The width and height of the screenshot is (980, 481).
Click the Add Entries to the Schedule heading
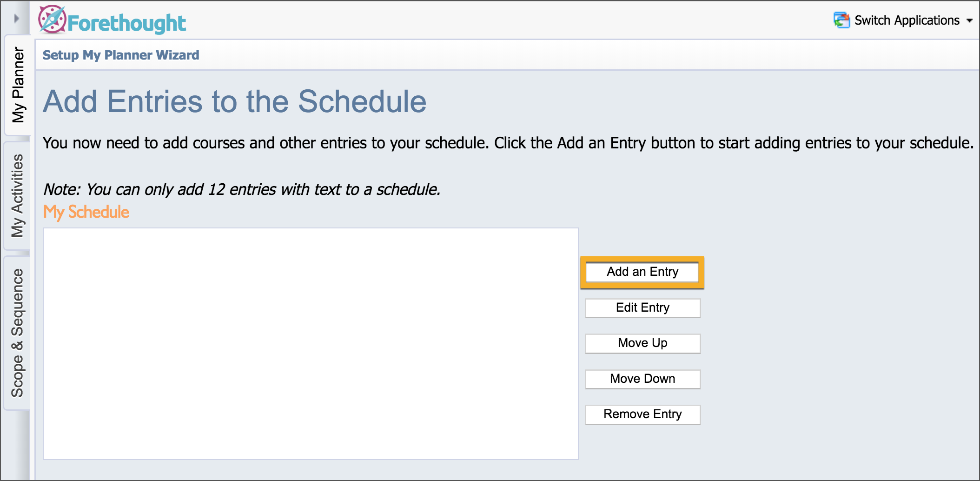[x=235, y=101]
